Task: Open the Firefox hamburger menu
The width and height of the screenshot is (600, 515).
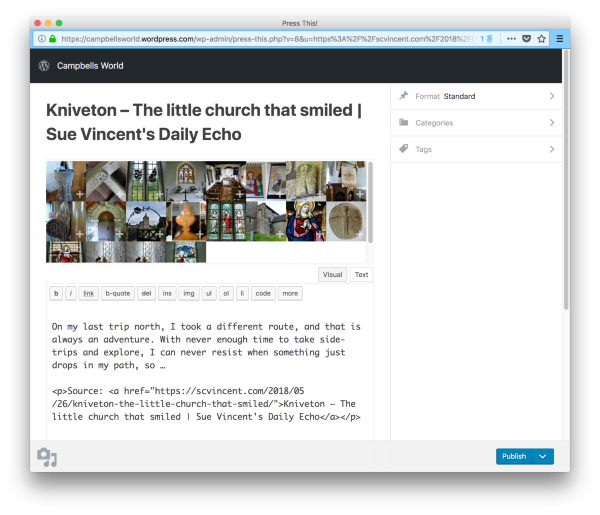Action: pyautogui.click(x=559, y=39)
